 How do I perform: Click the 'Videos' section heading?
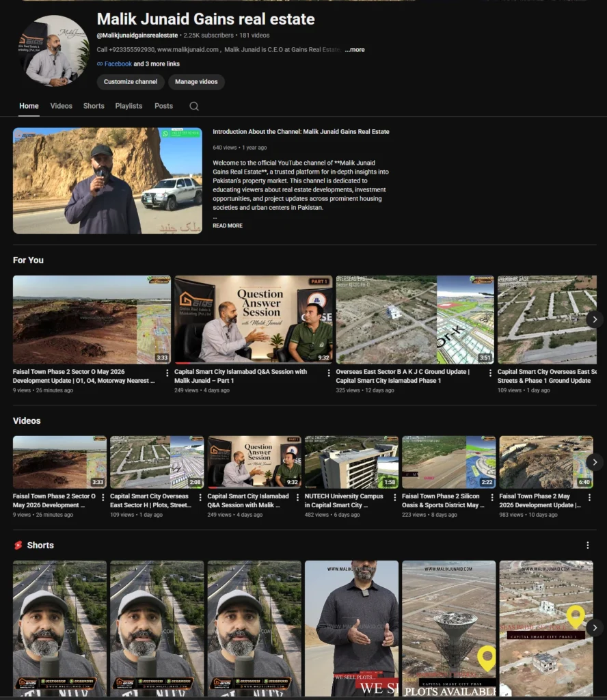(x=27, y=420)
